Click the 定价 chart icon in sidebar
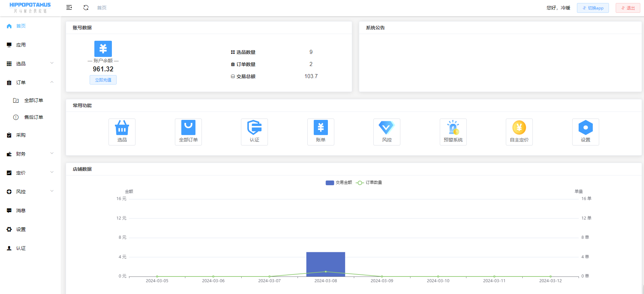The image size is (644, 294). tap(9, 173)
